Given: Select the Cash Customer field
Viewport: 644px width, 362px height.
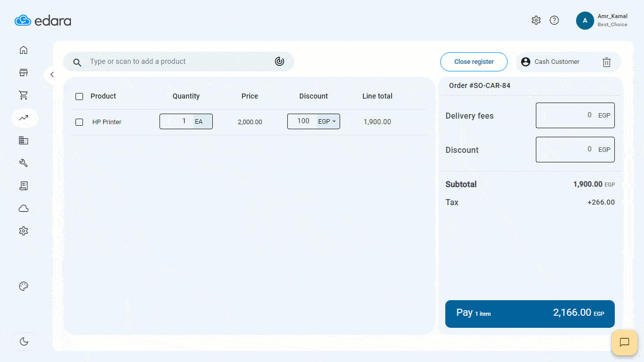Looking at the screenshot, I should point(557,62).
